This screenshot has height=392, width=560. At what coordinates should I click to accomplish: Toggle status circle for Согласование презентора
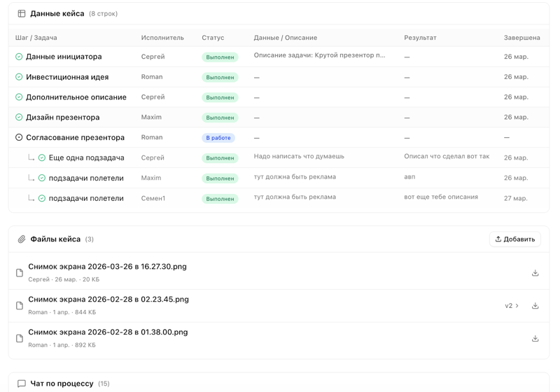(x=19, y=138)
